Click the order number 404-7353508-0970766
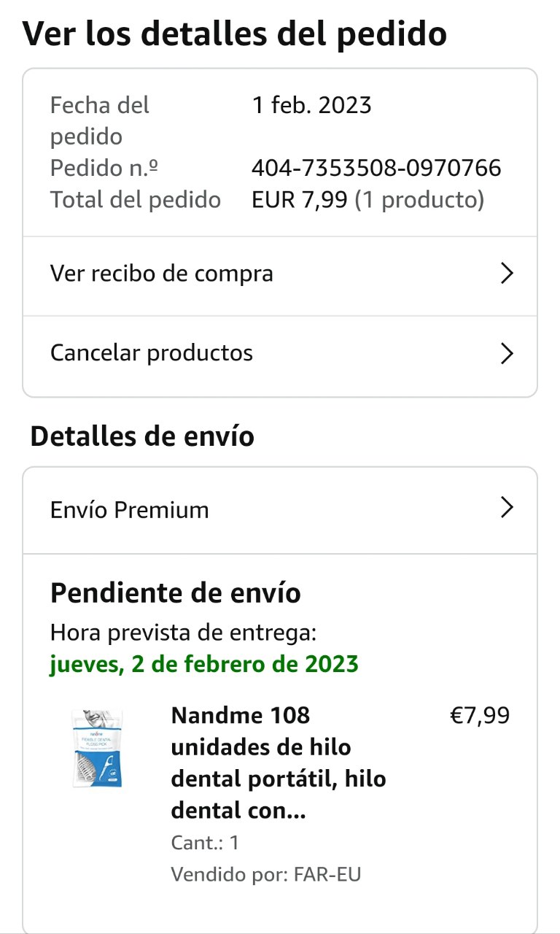The image size is (560, 934). [x=376, y=169]
